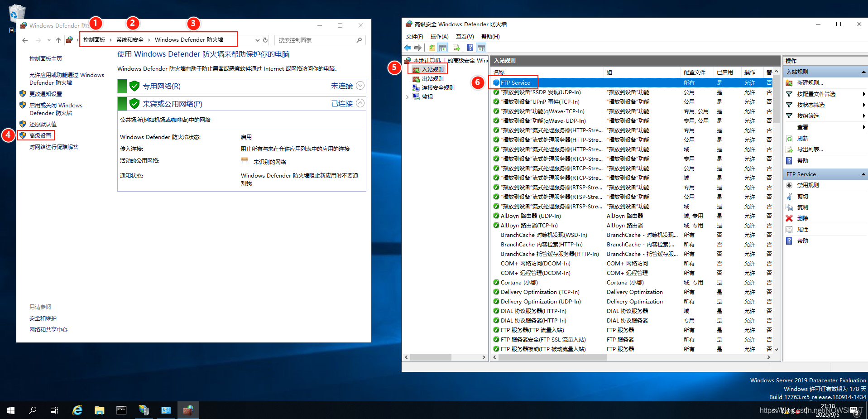
Task: Click 导出列表... in the actions pane
Action: [x=810, y=149]
